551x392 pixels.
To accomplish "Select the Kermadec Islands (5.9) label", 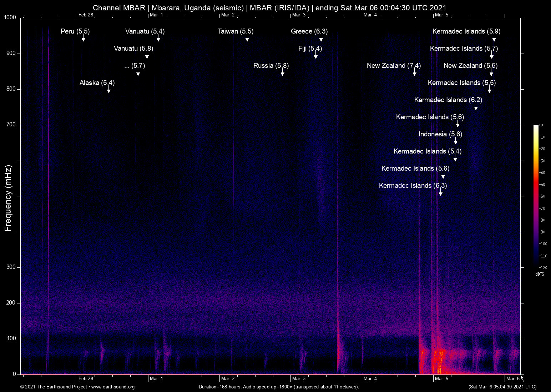I will coord(466,31).
